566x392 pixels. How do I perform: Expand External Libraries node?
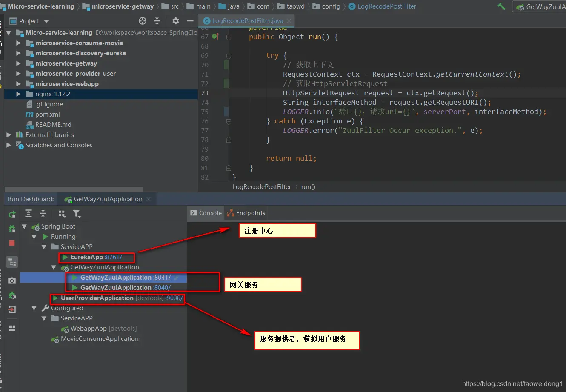tap(9, 135)
